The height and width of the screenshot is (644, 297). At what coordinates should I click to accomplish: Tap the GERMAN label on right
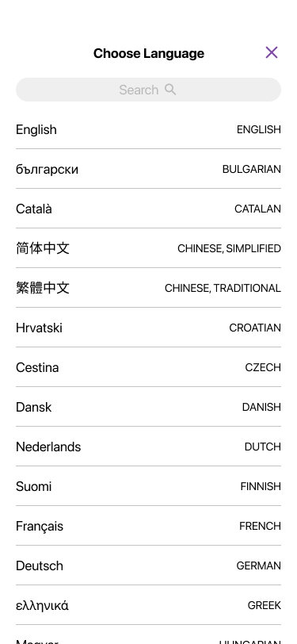pos(258,565)
